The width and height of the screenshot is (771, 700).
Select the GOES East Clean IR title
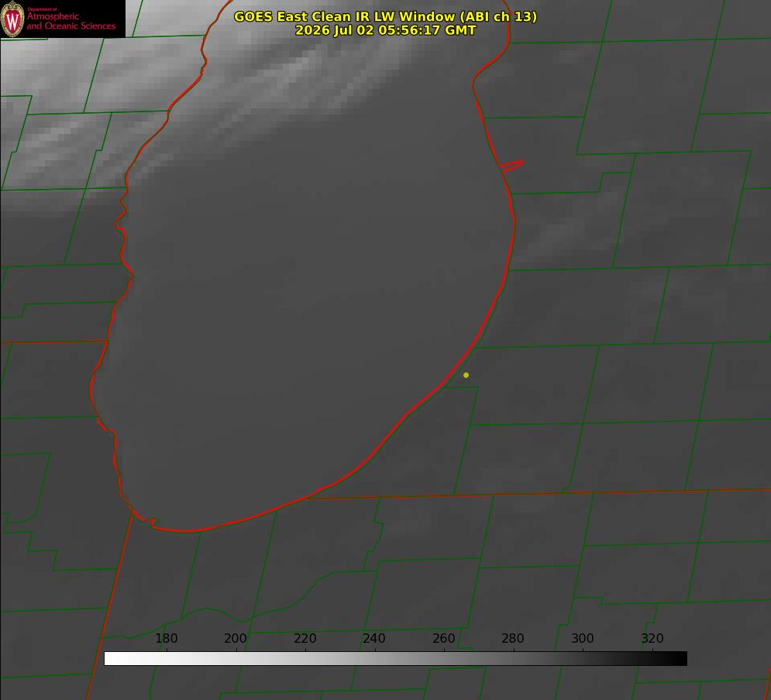coord(386,16)
